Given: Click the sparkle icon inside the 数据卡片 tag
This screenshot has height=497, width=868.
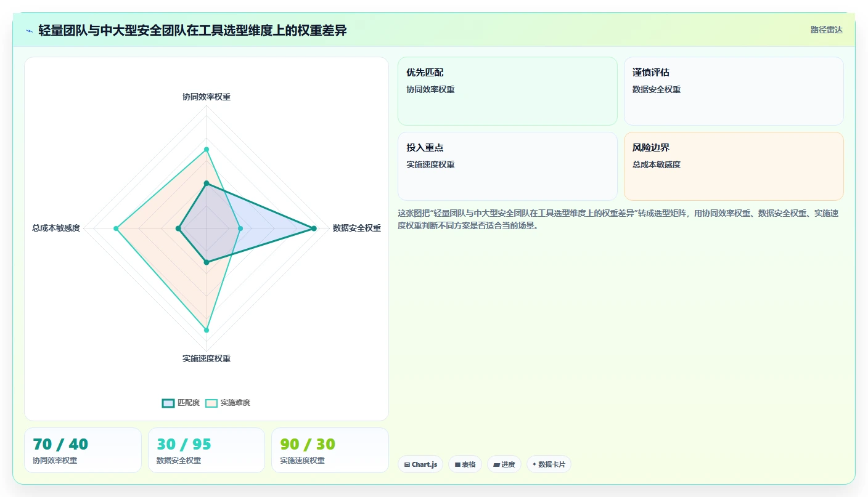Looking at the screenshot, I should click(534, 464).
